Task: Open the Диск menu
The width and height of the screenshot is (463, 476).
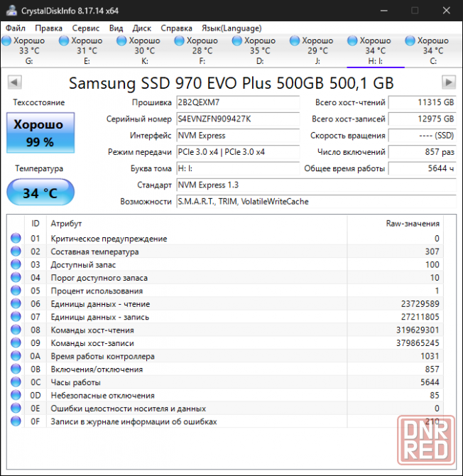Action: (x=142, y=28)
